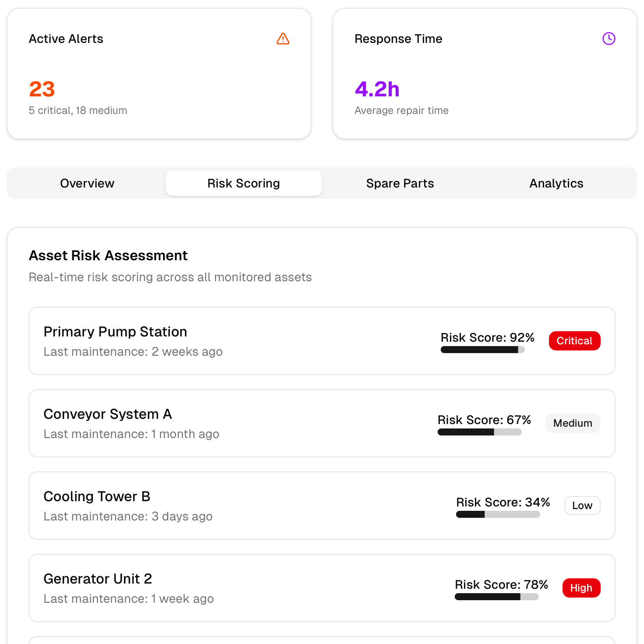The width and height of the screenshot is (644, 644).
Task: Click the Critical badge for Primary Pump Station
Action: tap(574, 341)
